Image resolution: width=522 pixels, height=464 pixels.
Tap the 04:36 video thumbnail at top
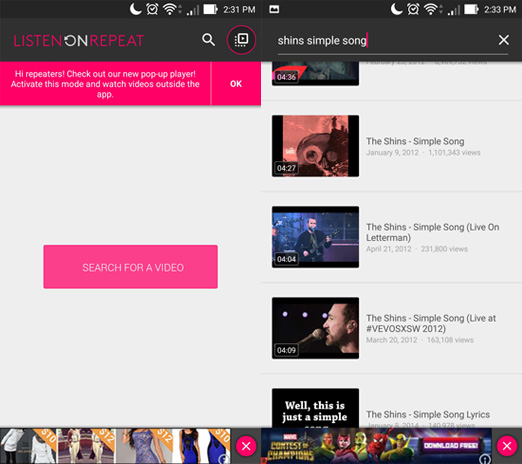click(315, 74)
